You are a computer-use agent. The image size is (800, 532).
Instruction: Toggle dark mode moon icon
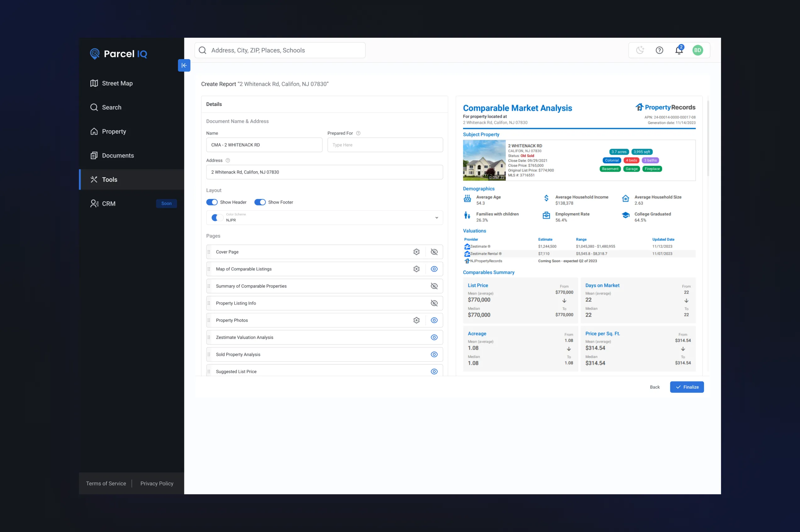pos(640,50)
